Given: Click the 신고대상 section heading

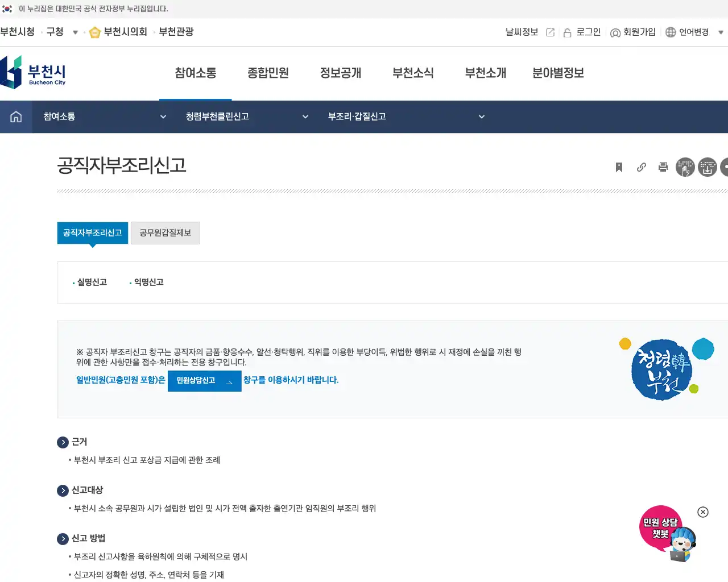Looking at the screenshot, I should 87,490.
